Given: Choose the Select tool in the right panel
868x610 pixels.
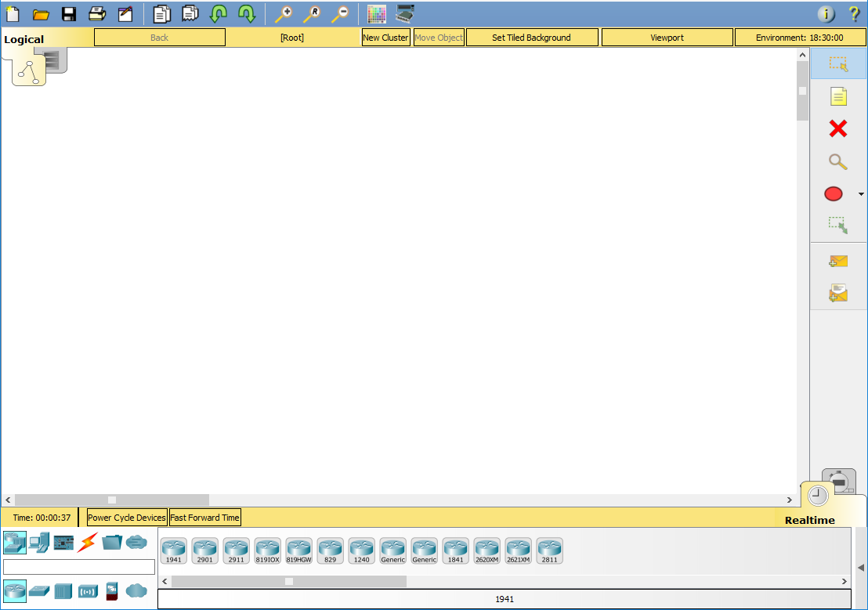Looking at the screenshot, I should [x=838, y=63].
